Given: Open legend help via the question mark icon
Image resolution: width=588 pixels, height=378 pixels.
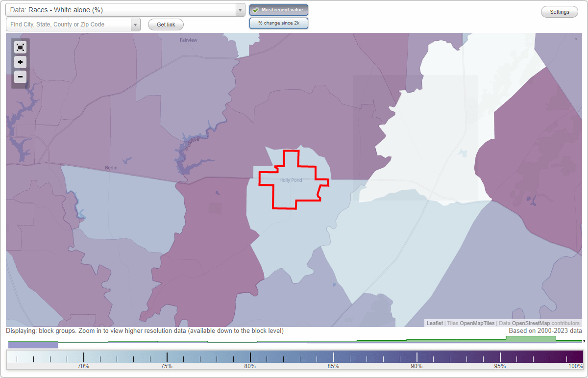Looking at the screenshot, I should tap(583, 342).
